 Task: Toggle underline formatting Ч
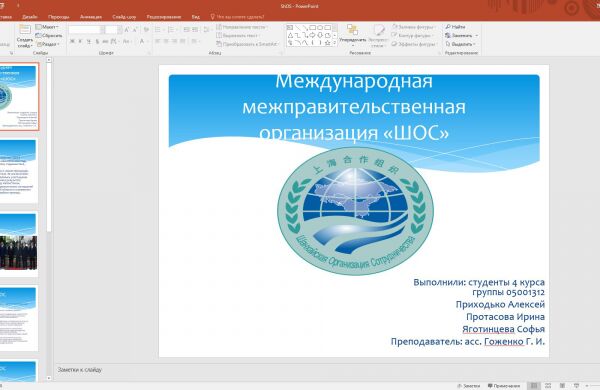point(89,41)
